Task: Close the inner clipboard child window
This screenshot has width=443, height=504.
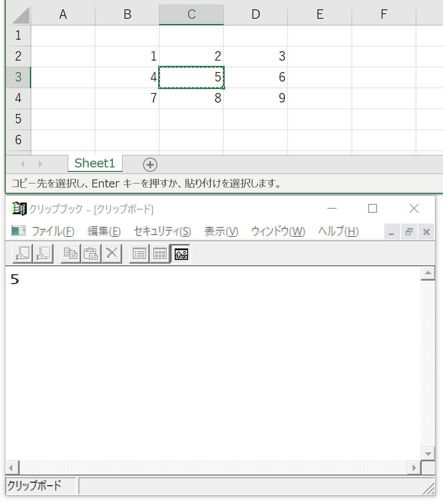Action: click(x=426, y=232)
